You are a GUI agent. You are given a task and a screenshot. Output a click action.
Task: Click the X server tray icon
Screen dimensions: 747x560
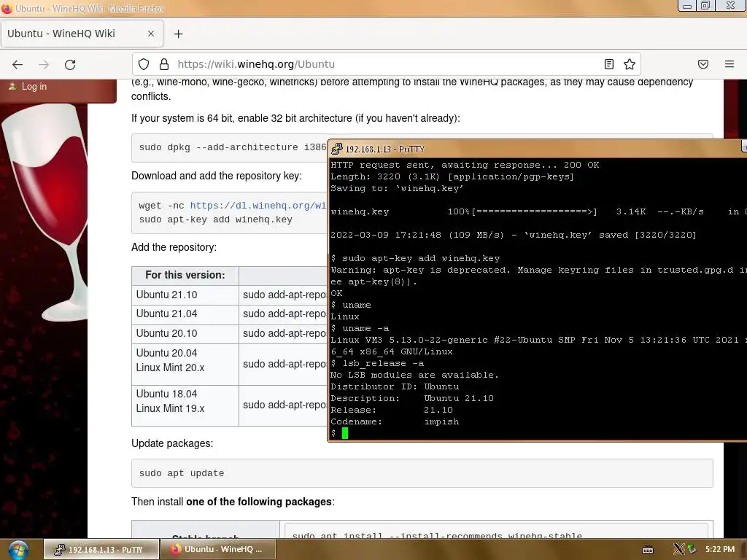click(x=678, y=549)
